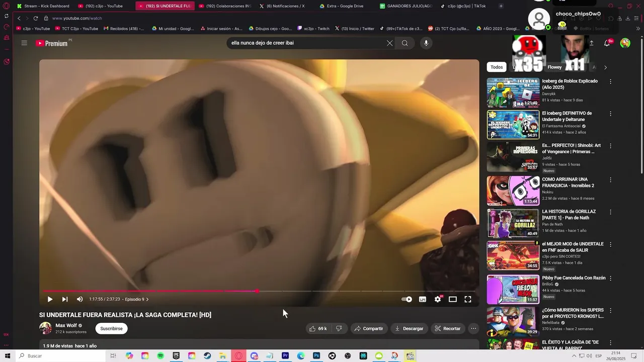Switch to Extra - Google Drive tab

click(345, 6)
